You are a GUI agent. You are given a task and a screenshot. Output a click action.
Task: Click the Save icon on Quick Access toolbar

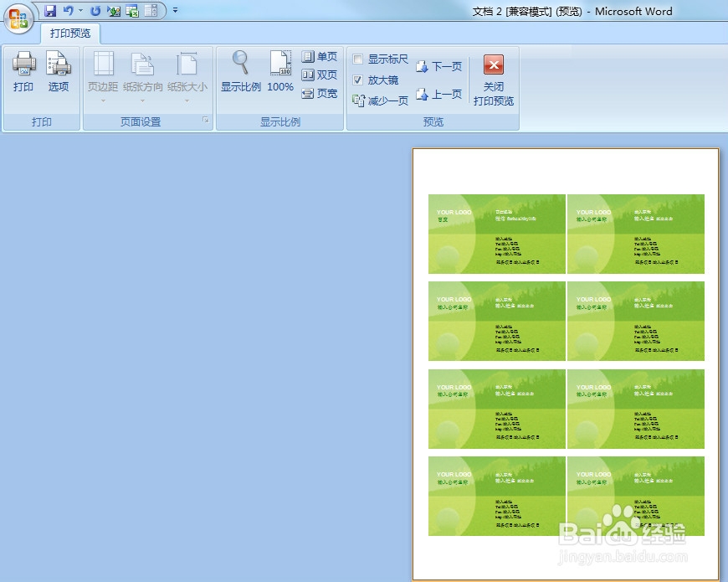point(52,9)
